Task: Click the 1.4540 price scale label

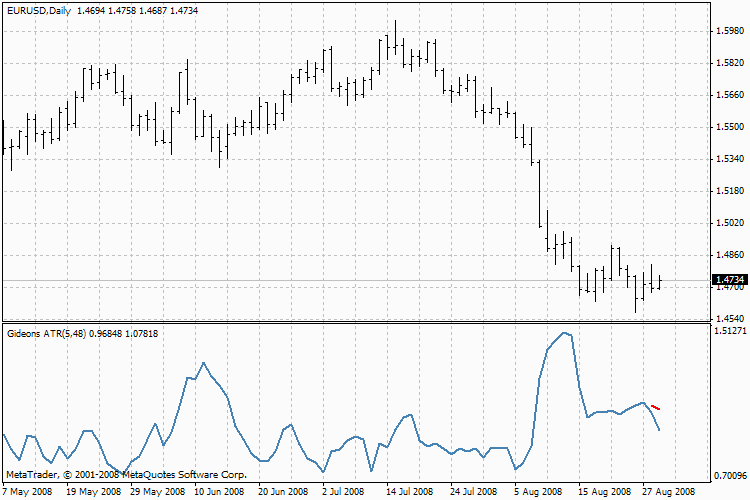Action: tap(729, 318)
